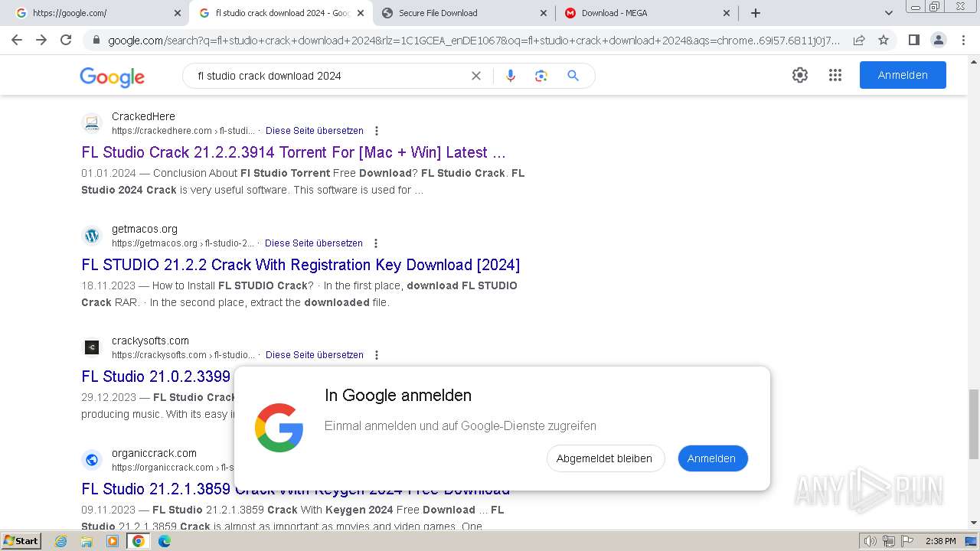This screenshot has width=980, height=551.
Task: Click the page vertical scrollbar thumb
Action: [x=974, y=423]
